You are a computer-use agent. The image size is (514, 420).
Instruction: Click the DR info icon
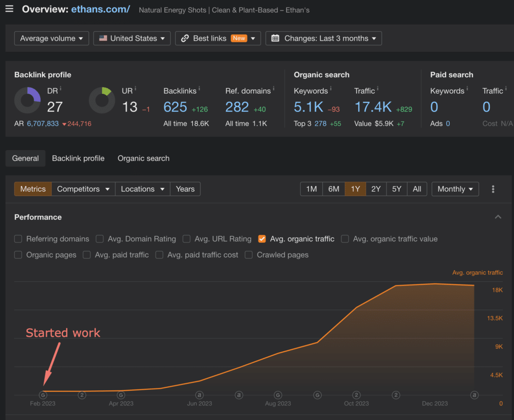click(x=61, y=88)
